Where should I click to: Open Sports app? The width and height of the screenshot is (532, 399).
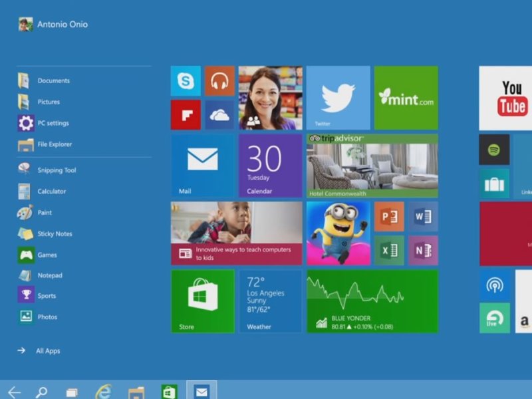(x=37, y=295)
